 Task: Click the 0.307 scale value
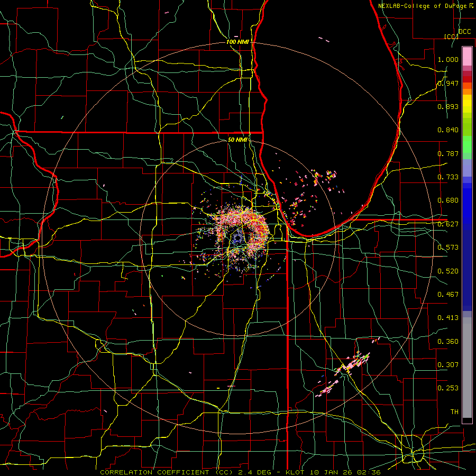point(448,365)
